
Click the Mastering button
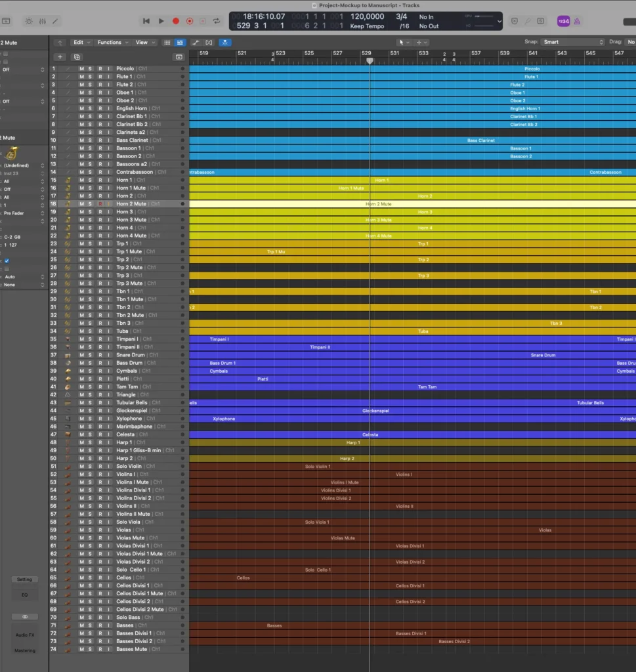[x=24, y=650]
